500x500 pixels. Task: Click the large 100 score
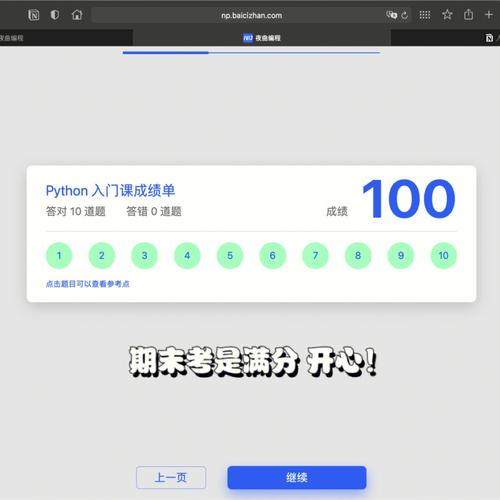point(409,199)
